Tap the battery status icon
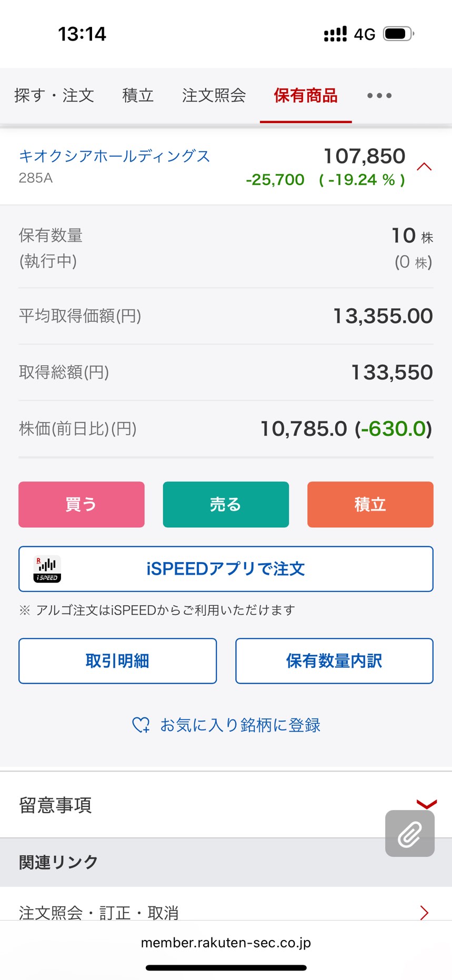This screenshot has height=980, width=452. tap(398, 34)
